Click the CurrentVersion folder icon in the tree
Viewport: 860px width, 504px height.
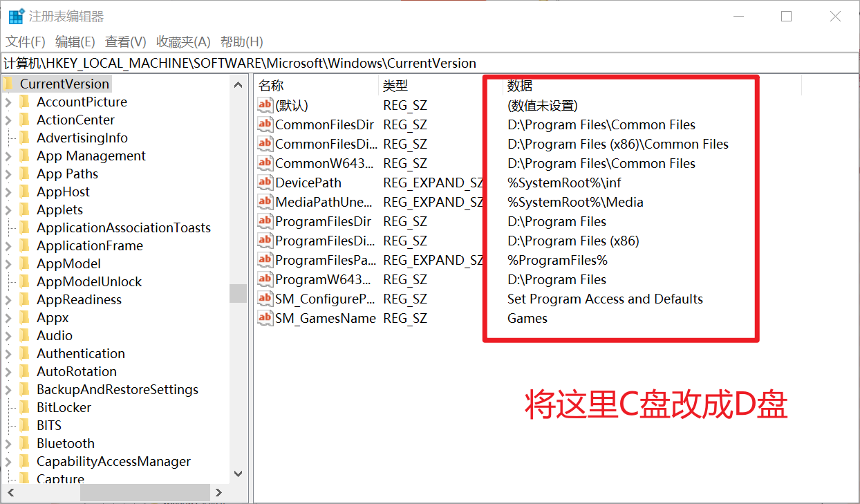pos(8,84)
